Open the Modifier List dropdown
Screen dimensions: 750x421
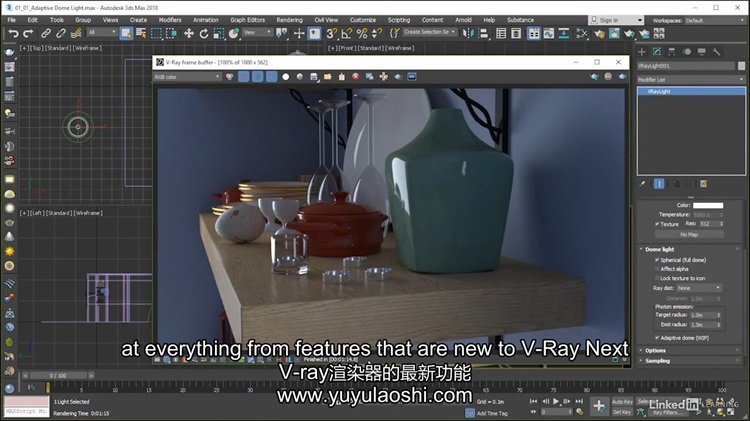click(x=691, y=78)
